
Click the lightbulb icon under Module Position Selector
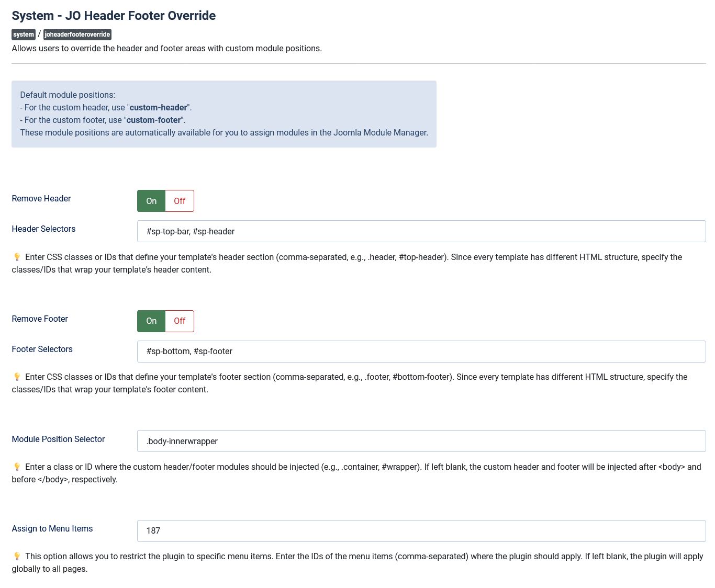coord(17,467)
